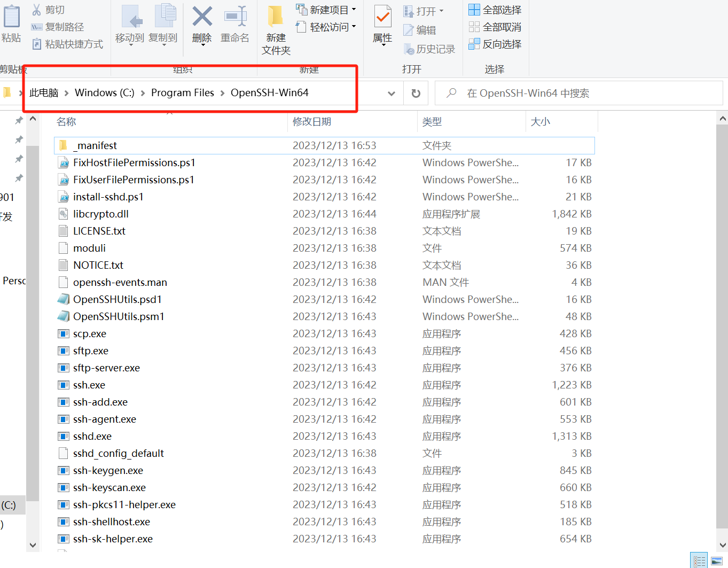Image resolution: width=728 pixels, height=568 pixels.
Task: Open 历史记录 (history) in the ribbon
Action: pos(429,49)
